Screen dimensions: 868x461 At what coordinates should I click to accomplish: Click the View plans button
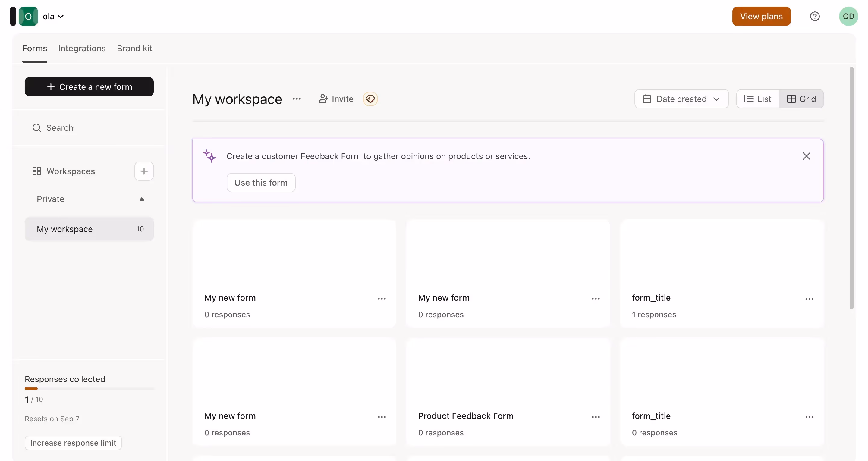tap(761, 16)
